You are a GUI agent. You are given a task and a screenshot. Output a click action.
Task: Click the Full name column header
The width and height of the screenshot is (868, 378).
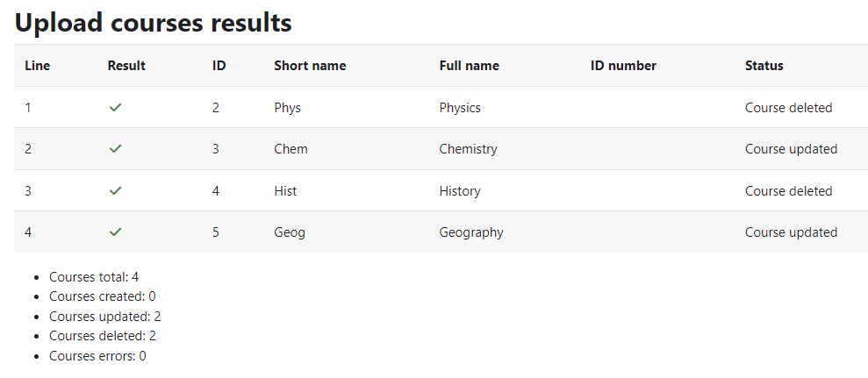click(470, 66)
